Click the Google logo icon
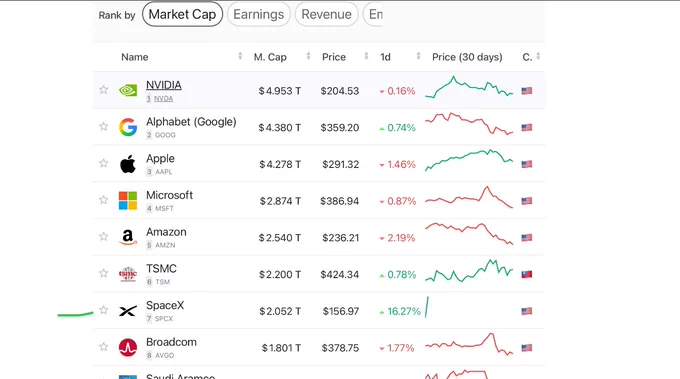Viewport: 680px width, 379px height. tap(128, 127)
